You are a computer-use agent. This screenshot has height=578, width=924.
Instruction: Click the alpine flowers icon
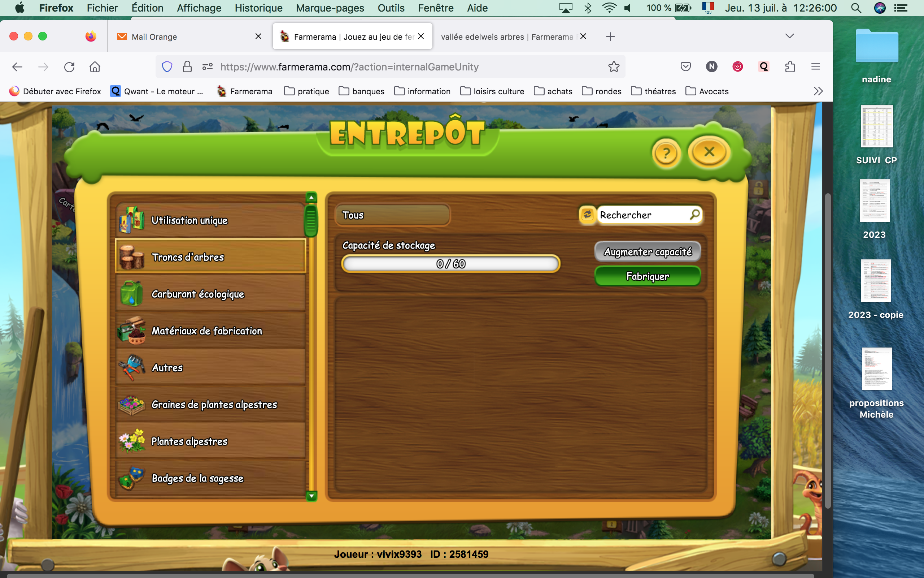point(132,441)
